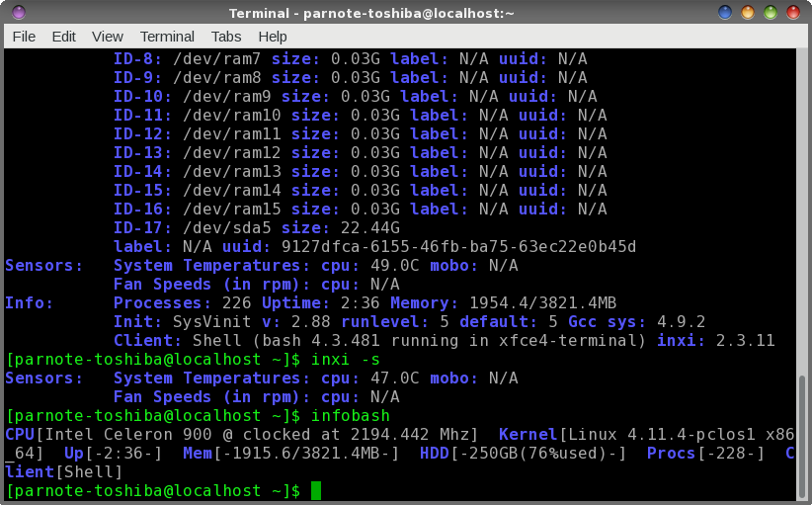Click the '/dev/sda5' device text
The width and height of the screenshot is (812, 505).
coord(227,228)
